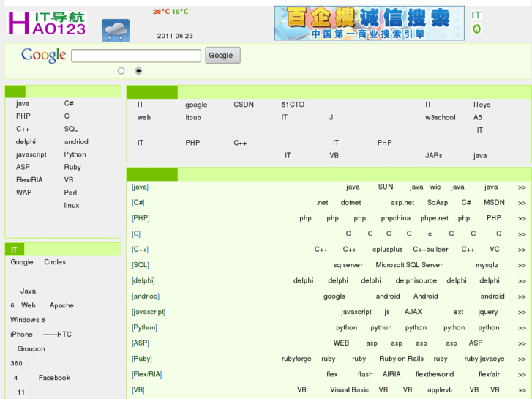
Task: Click Perl in the left language list
Action: [x=70, y=193]
